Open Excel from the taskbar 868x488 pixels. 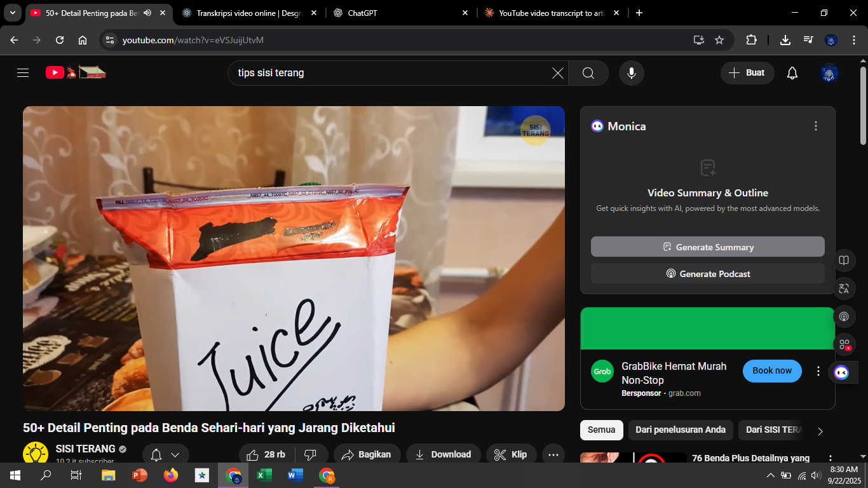click(x=264, y=475)
